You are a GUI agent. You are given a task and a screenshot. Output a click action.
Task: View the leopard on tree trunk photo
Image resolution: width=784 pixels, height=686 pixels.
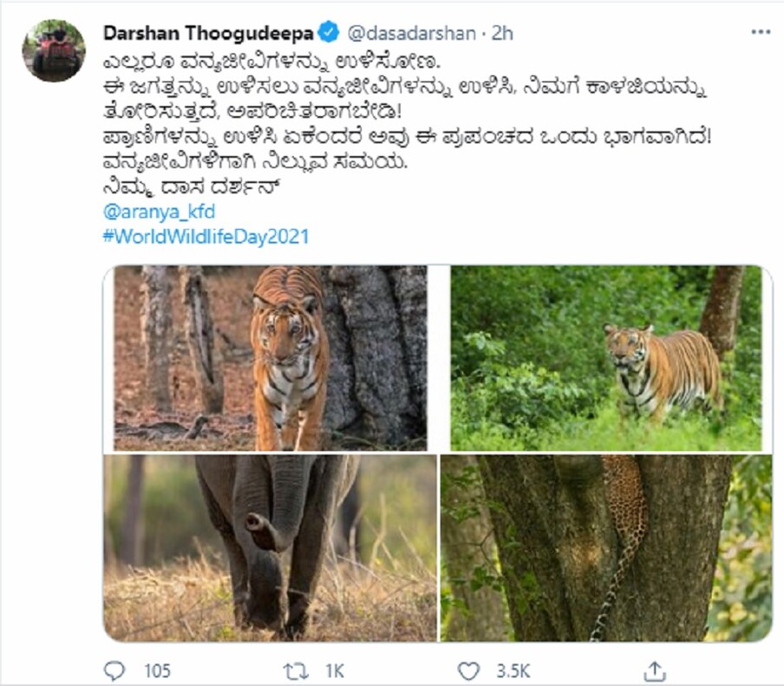606,548
